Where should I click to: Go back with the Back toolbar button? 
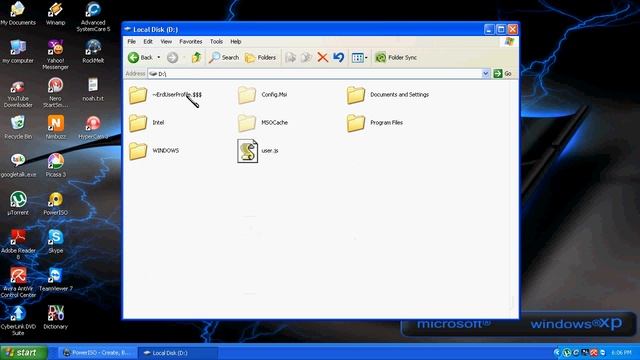click(140, 58)
